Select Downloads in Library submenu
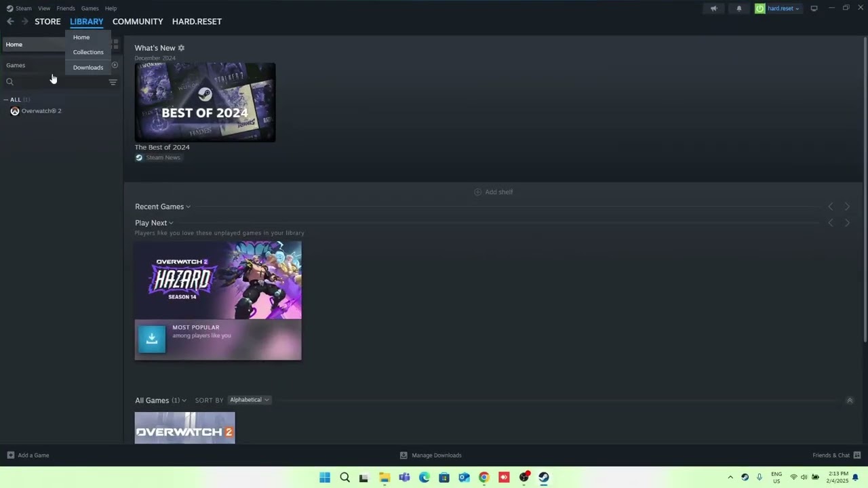The image size is (868, 488). (88, 67)
